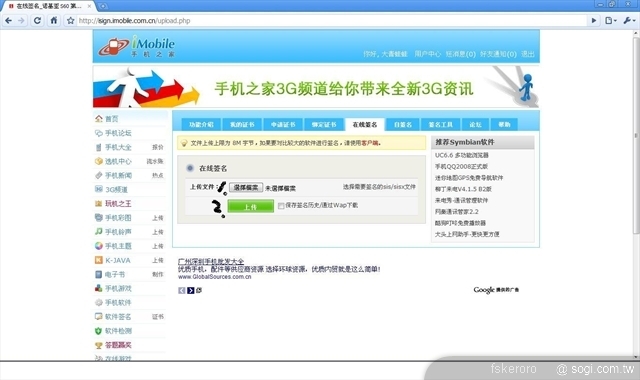
Task: Click the previous ad arrow under the ad
Action: point(182,290)
